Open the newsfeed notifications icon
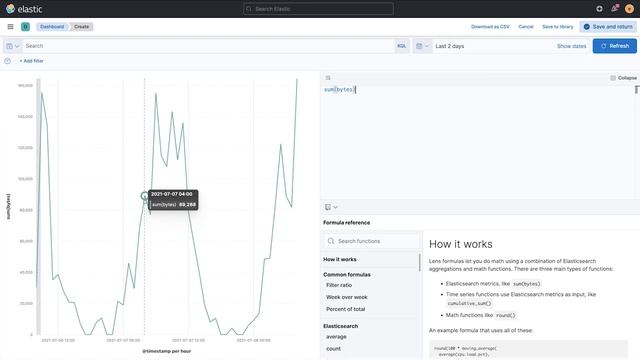The height and width of the screenshot is (360, 640). click(x=615, y=9)
